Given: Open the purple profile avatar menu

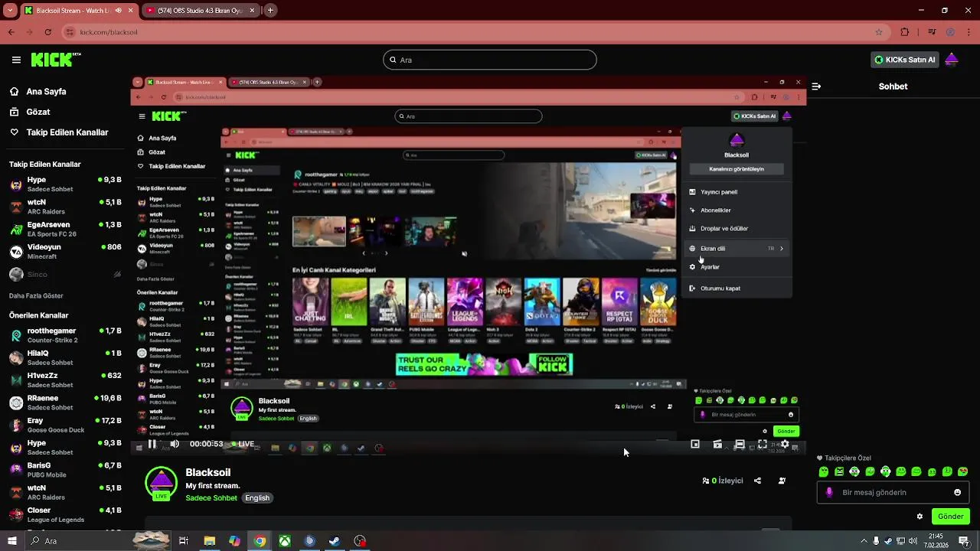Looking at the screenshot, I should pyautogui.click(x=952, y=60).
